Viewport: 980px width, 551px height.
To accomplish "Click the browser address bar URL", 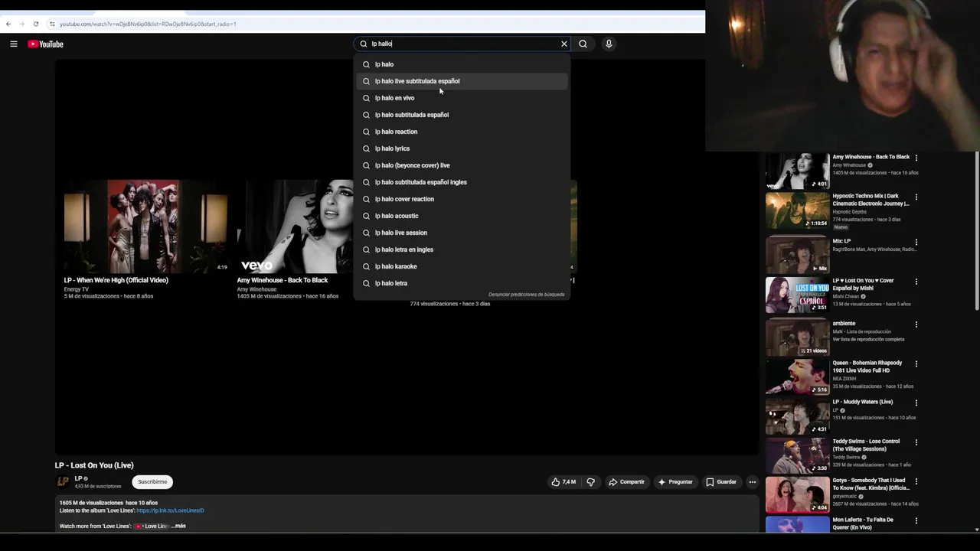I will coord(148,24).
